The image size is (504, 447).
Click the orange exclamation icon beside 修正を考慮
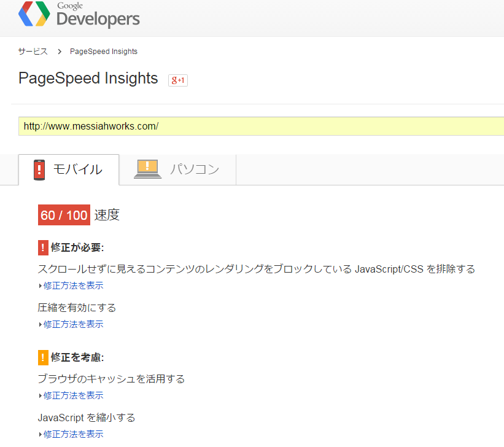pyautogui.click(x=43, y=357)
